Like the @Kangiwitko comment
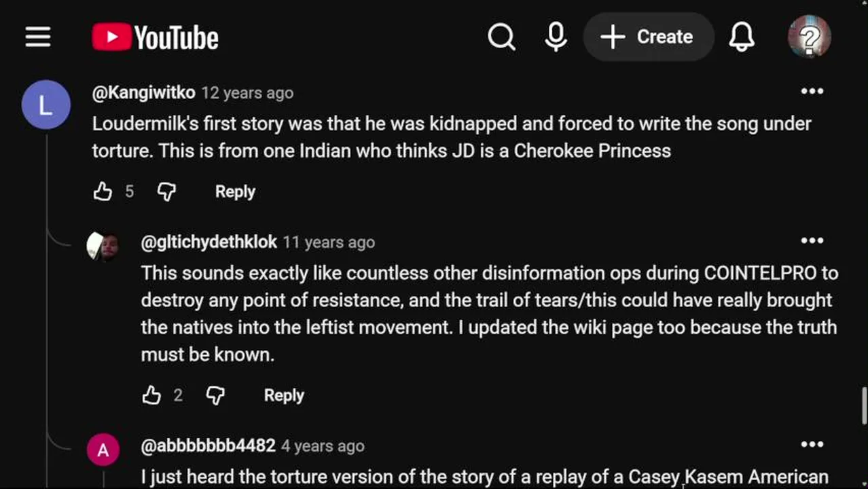 (103, 192)
